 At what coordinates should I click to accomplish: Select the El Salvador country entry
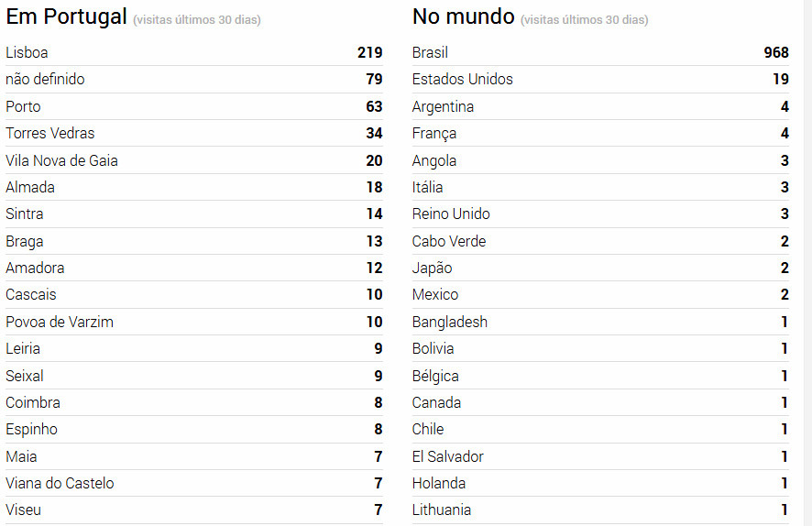(448, 456)
